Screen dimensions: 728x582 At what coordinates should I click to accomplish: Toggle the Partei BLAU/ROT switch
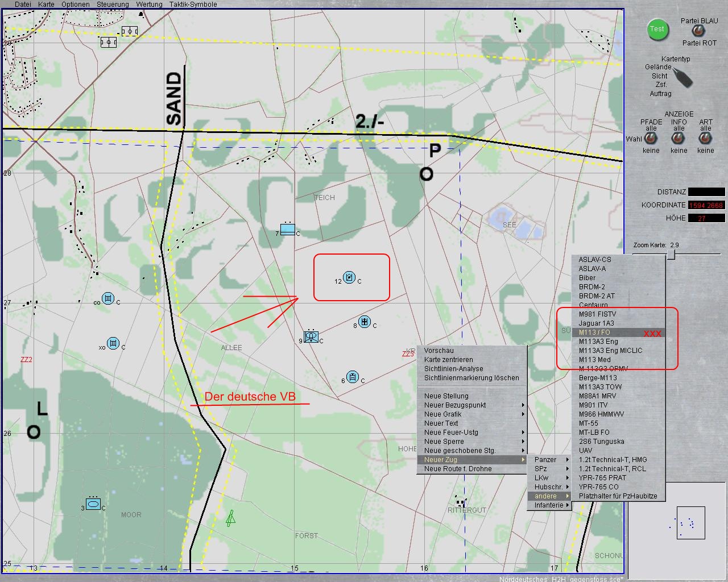696,31
